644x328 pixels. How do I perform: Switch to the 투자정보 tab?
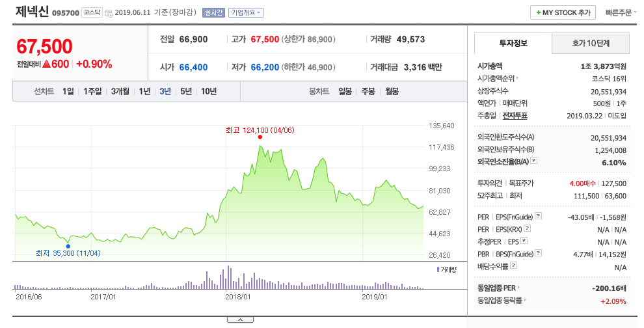(x=513, y=43)
